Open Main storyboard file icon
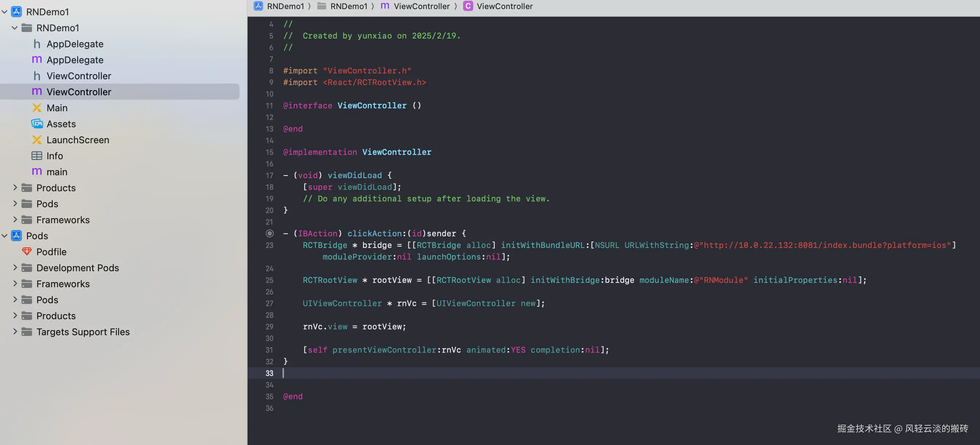Viewport: 980px width, 445px height. (x=37, y=108)
